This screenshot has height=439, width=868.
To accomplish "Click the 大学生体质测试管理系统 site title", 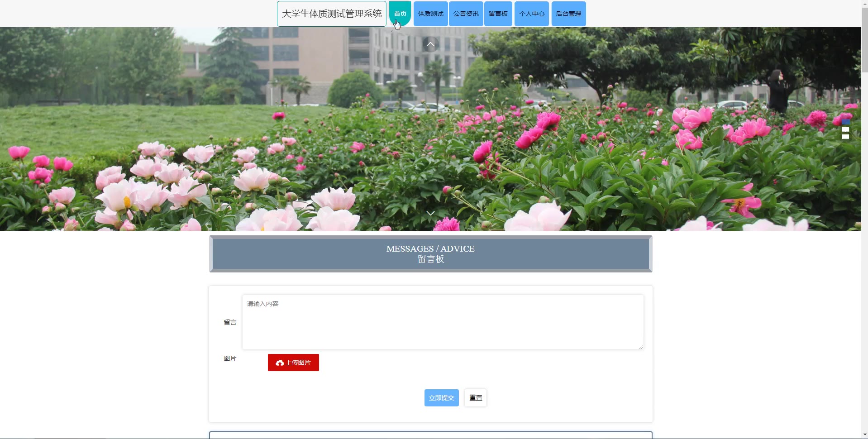I will click(332, 14).
